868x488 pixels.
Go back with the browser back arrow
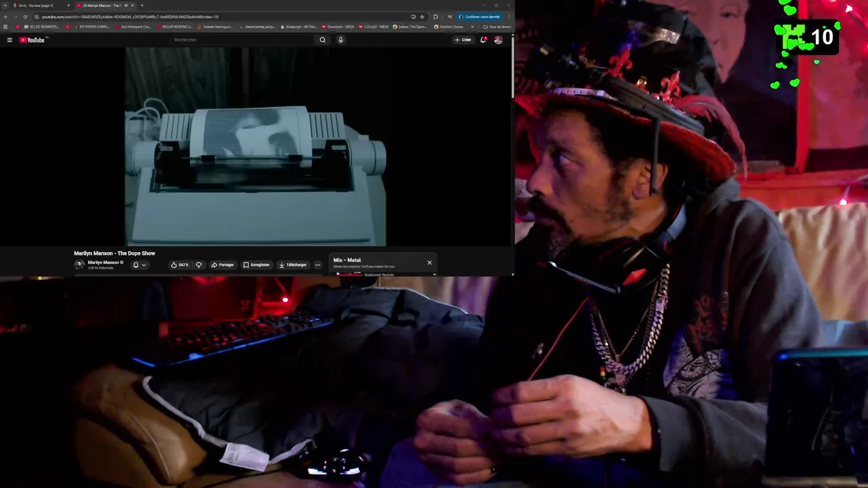tap(6, 17)
